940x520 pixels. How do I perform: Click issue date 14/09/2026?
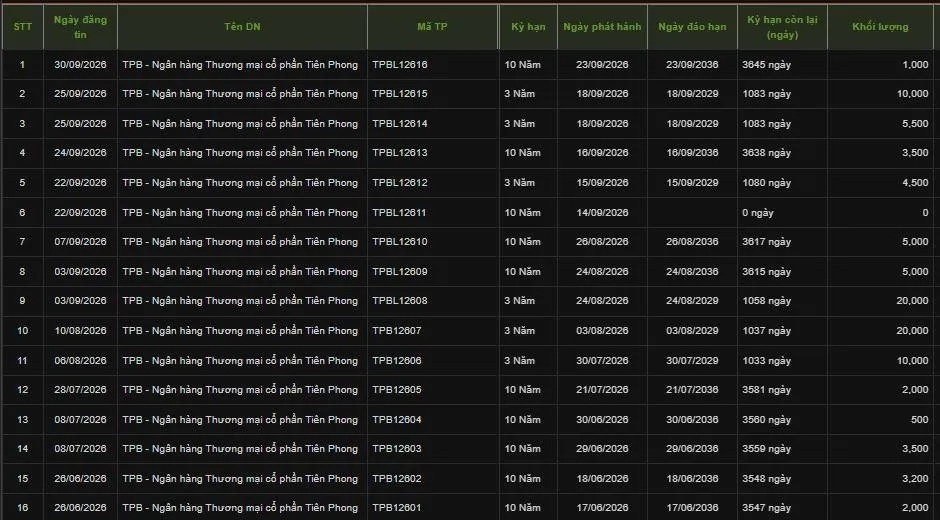coord(602,213)
